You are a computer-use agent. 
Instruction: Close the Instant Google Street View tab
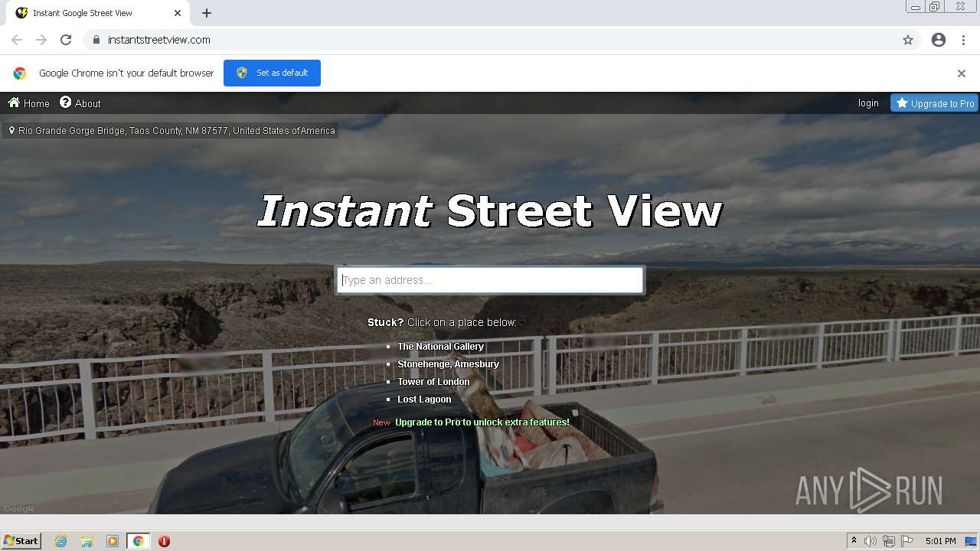[178, 13]
